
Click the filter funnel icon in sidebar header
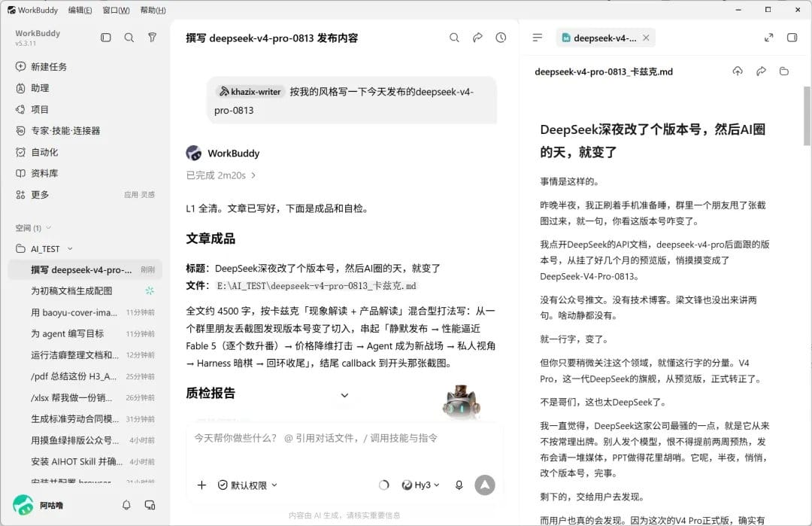pyautogui.click(x=152, y=38)
